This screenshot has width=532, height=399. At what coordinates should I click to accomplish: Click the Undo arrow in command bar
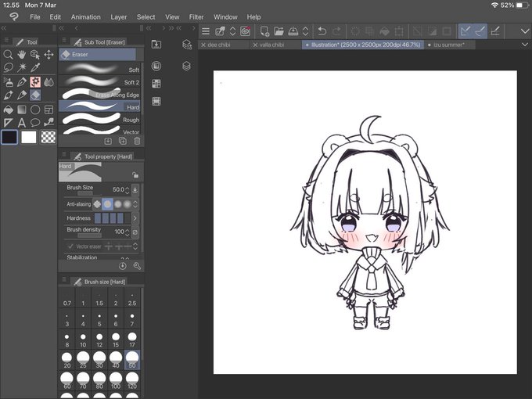[x=322, y=31]
